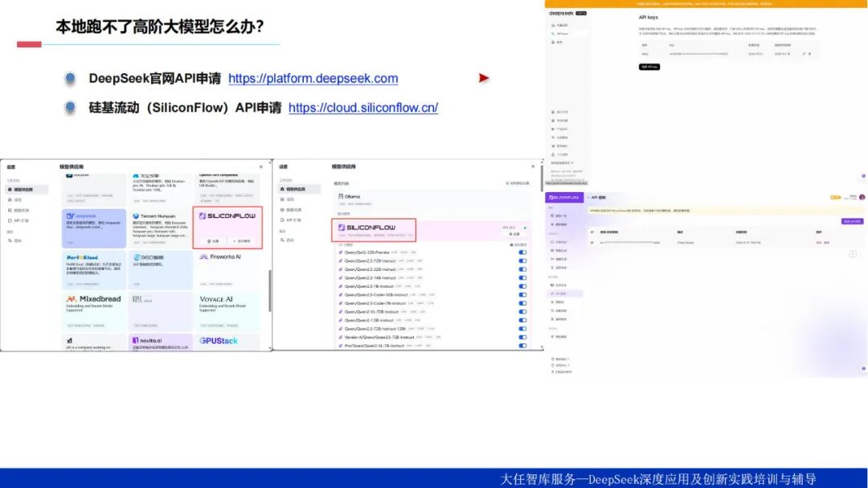Click the Tencent Hunyuan logo

coord(154,216)
